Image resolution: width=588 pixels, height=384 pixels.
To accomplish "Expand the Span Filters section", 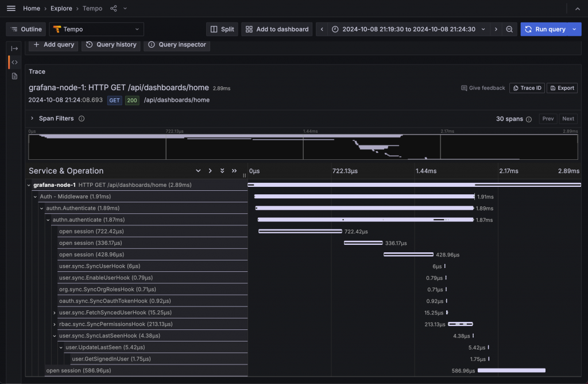I will coord(32,118).
